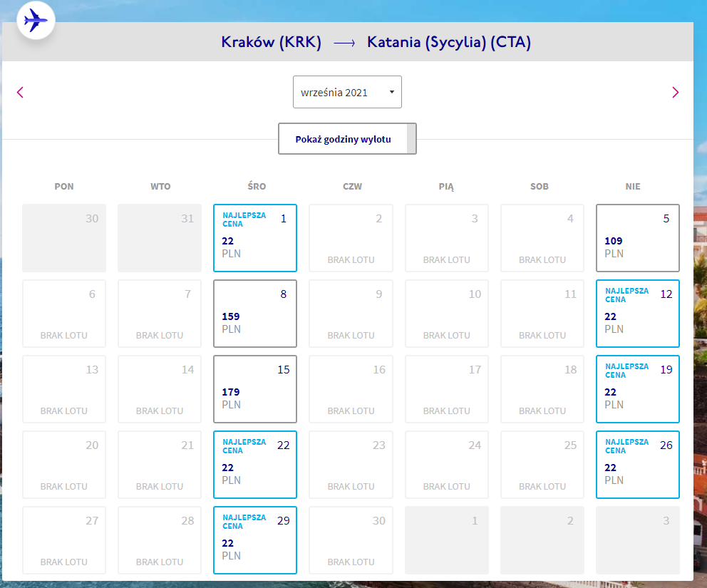Click the airplane icon at top left
This screenshot has height=588, width=707.
36,20
